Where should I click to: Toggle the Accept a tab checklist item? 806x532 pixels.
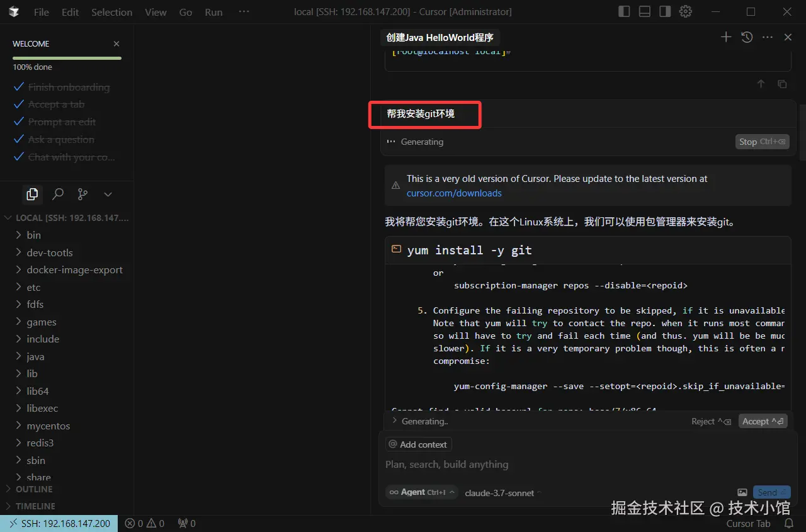[x=49, y=105]
